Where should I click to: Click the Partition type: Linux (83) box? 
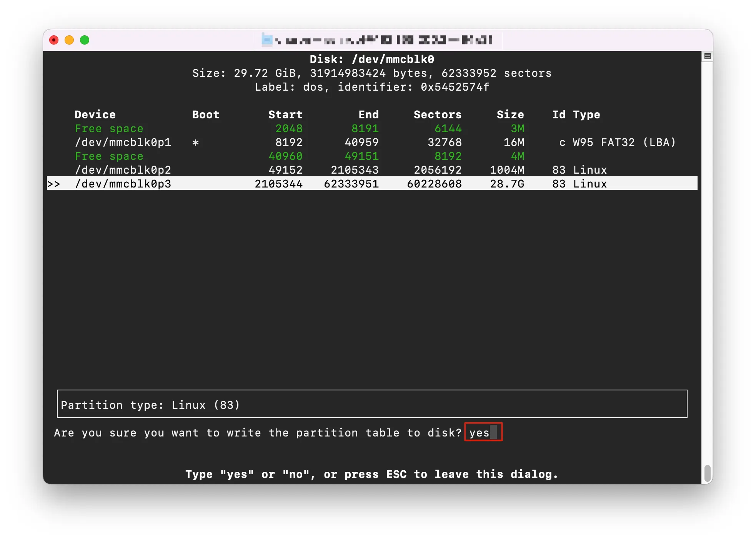[x=372, y=404]
